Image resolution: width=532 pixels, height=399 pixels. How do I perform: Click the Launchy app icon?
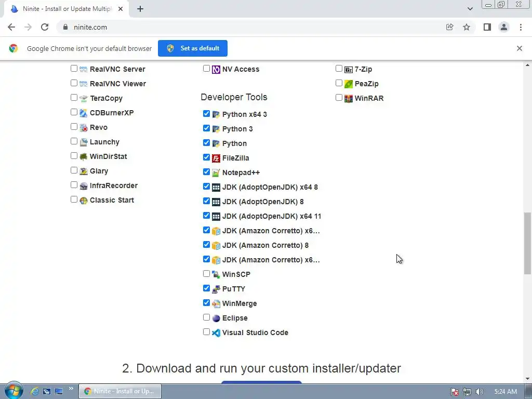click(x=84, y=142)
